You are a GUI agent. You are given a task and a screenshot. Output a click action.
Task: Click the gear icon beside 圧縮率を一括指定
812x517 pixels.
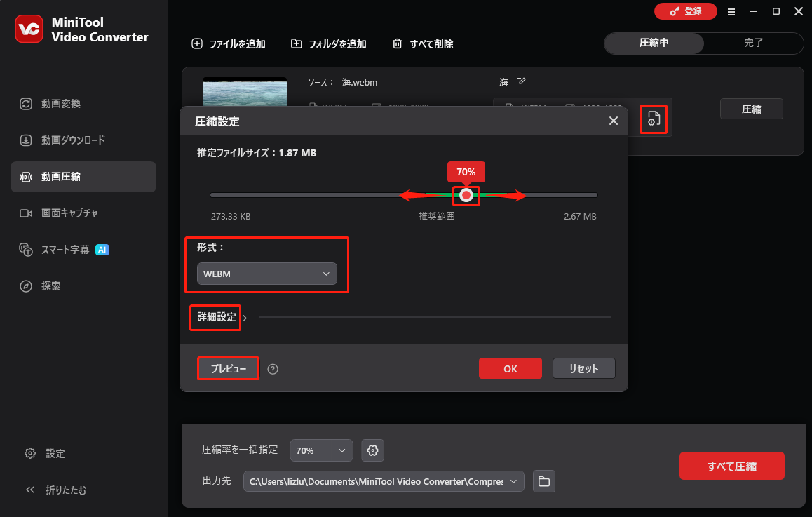[x=372, y=450]
